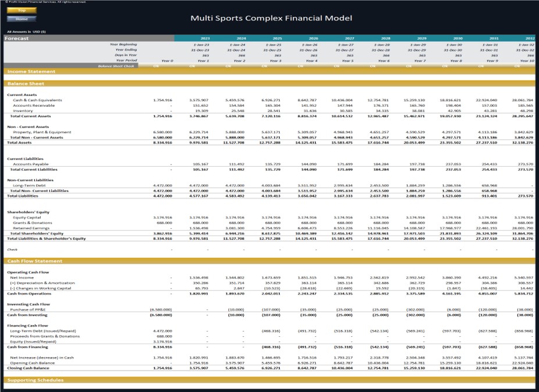The width and height of the screenshot is (539, 392).
Task: Select the Net Income row label
Action: coord(22,278)
